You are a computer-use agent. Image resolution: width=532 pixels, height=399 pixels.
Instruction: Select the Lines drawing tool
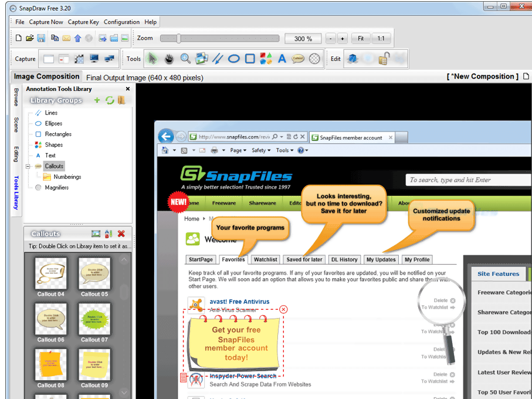pos(218,59)
